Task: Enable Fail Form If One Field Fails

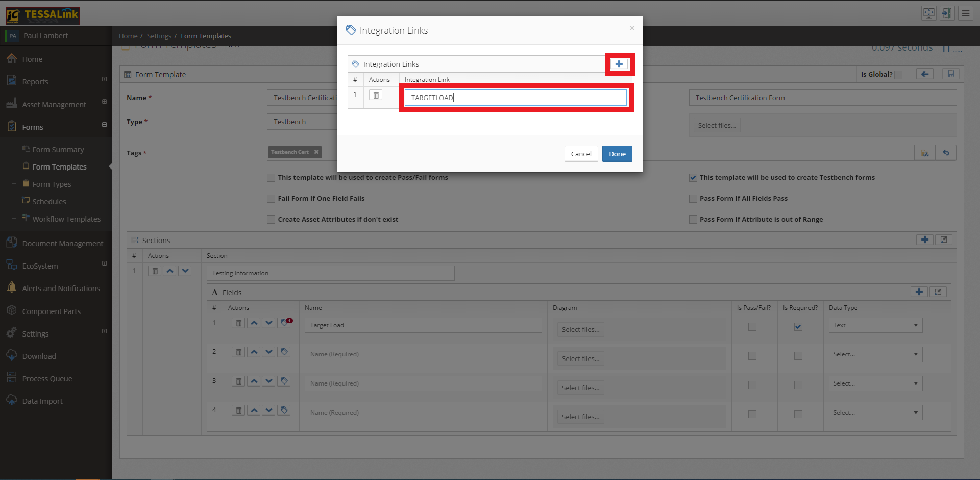Action: 271,199
